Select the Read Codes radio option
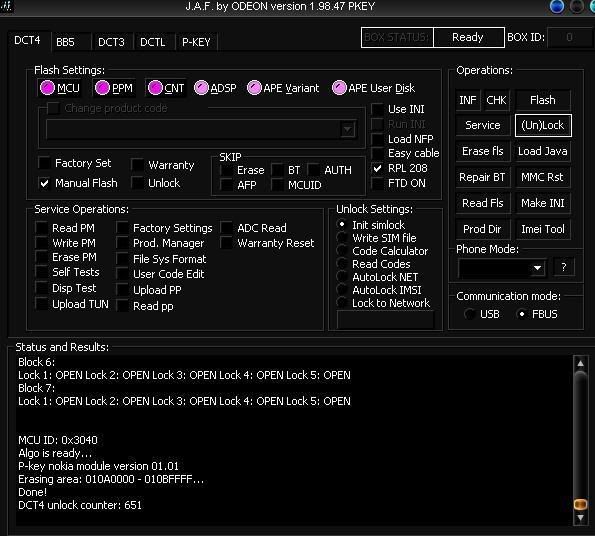Image resolution: width=595 pixels, height=536 pixels. [342, 264]
